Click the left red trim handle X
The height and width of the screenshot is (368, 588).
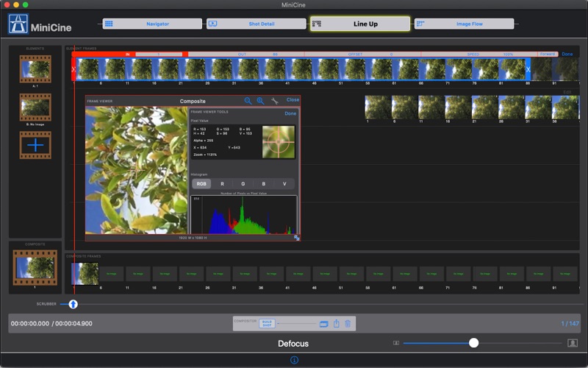[73, 69]
